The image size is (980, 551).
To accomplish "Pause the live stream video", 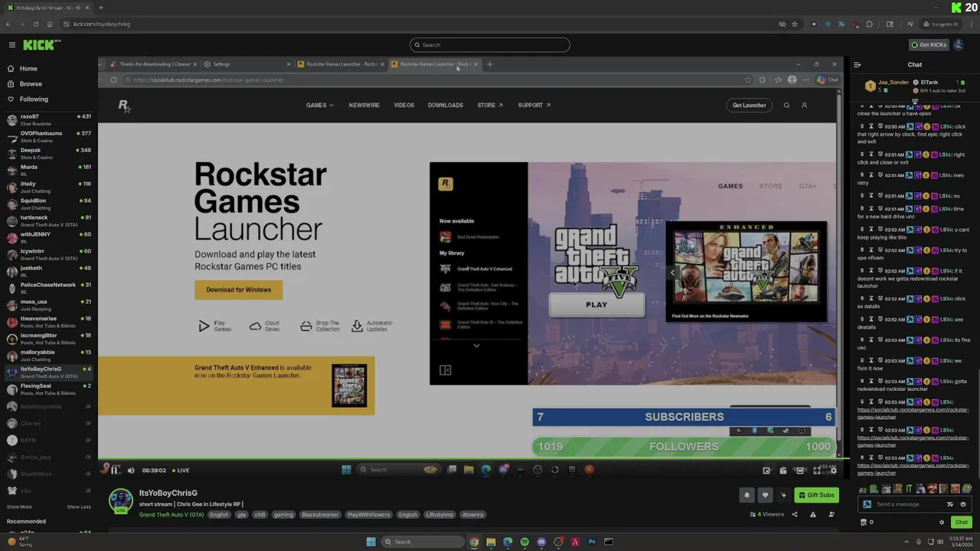I will click(116, 470).
